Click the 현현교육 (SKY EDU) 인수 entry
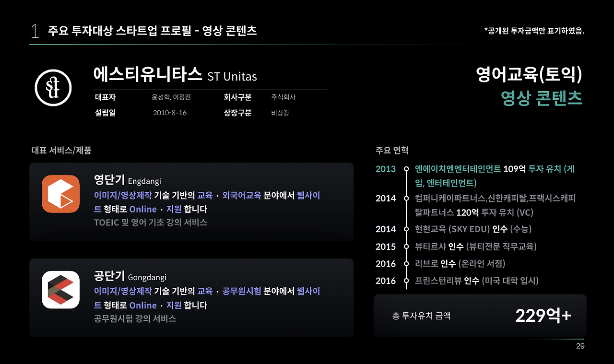 [x=473, y=229]
